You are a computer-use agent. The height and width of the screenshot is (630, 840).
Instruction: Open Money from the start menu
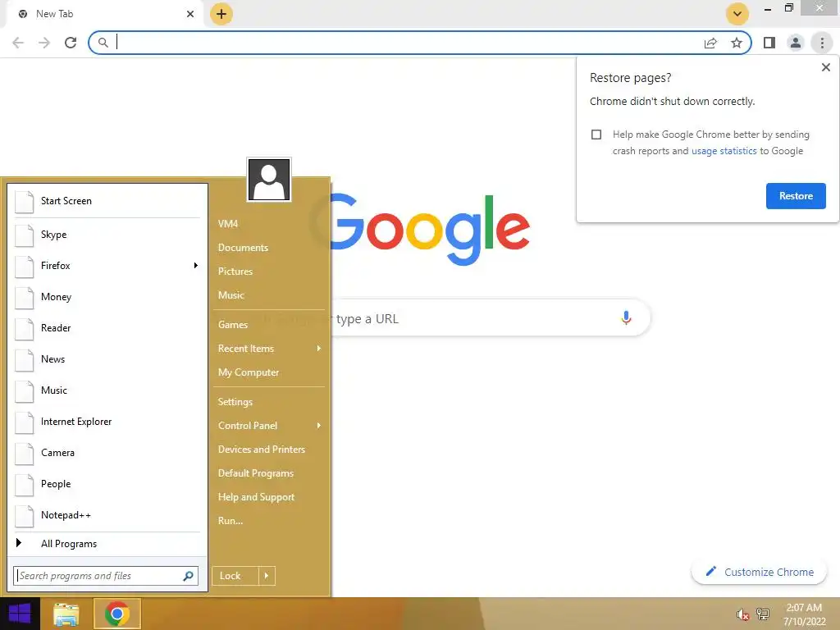107,297
